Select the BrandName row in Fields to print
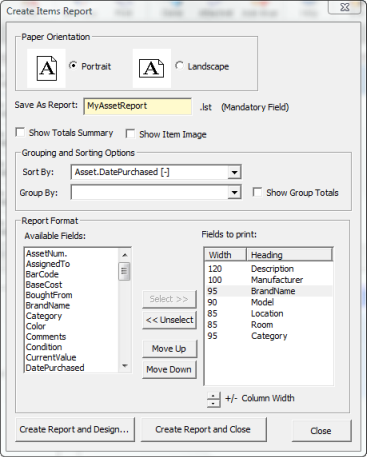Viewport: 367px width, 457px height. pos(269,291)
